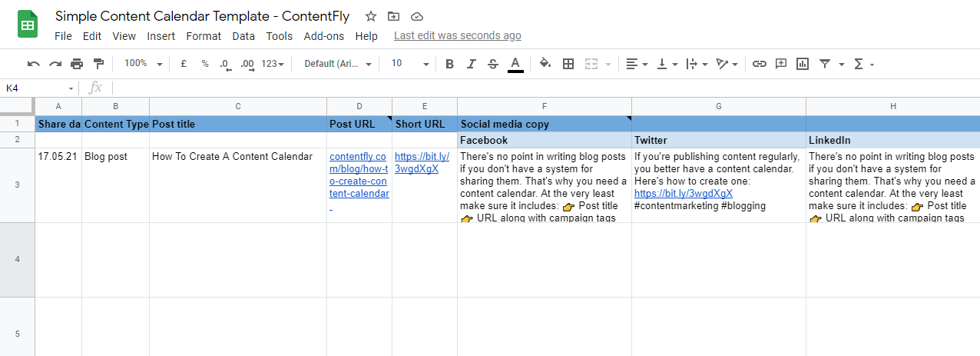This screenshot has height=356, width=980.
Task: Redo the last action
Action: (x=55, y=64)
